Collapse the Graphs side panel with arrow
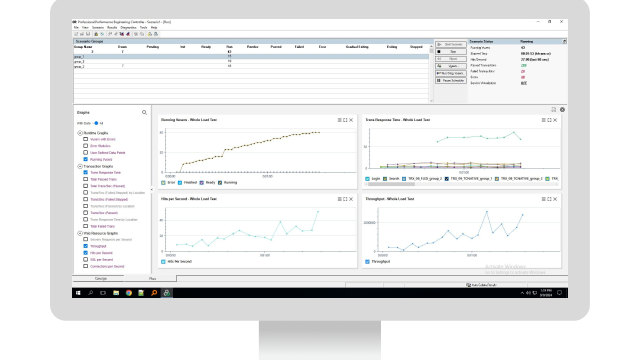Viewport: 640px width, 360px height. 151,189
